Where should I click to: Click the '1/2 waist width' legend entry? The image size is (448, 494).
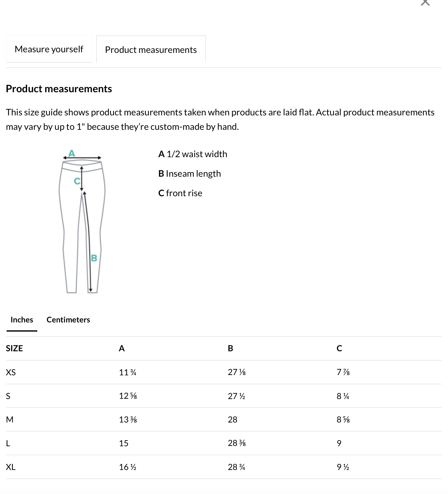pos(193,154)
